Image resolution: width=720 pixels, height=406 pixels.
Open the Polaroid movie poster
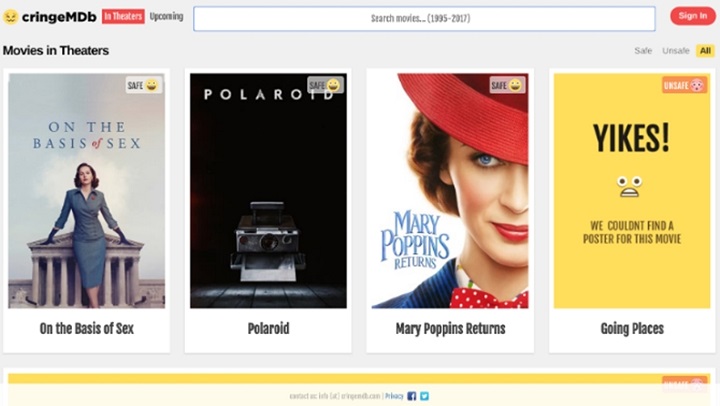coord(268,190)
